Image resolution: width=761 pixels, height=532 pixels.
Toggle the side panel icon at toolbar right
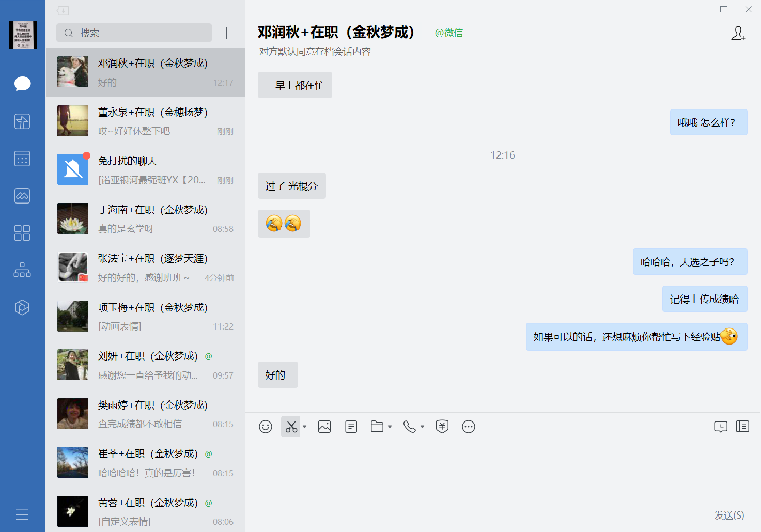[742, 427]
